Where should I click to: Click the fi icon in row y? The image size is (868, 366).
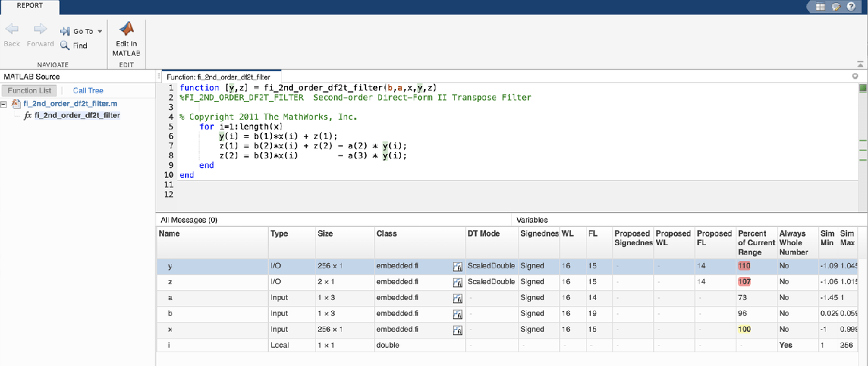457,267
